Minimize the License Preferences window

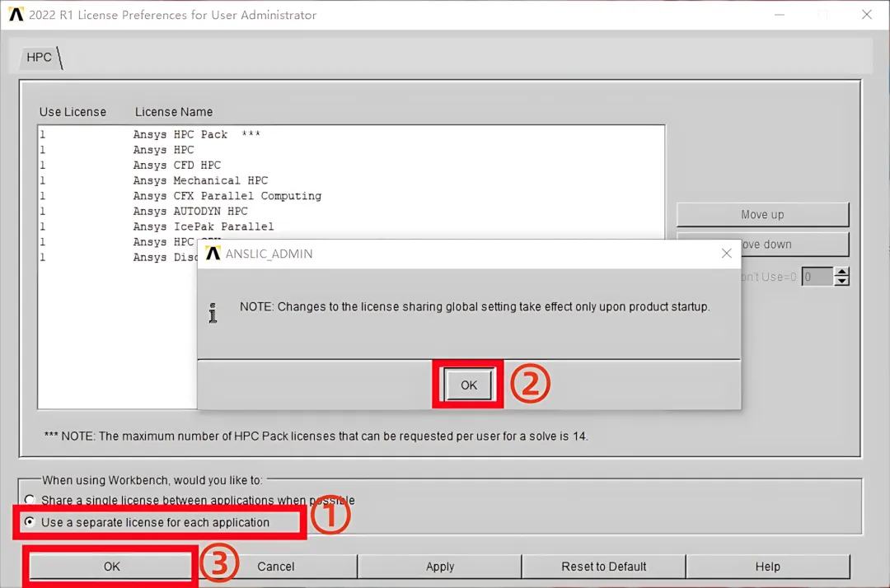coord(780,14)
